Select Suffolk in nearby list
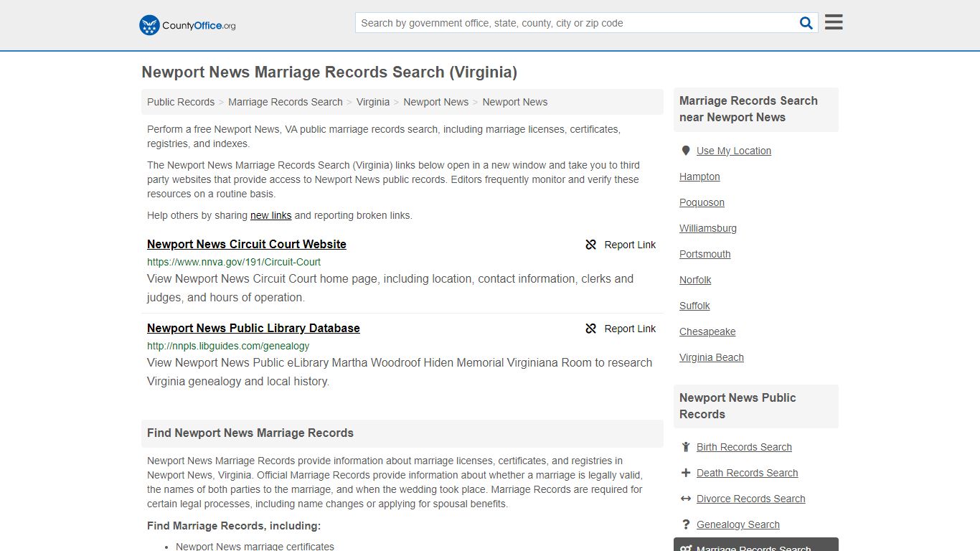Image resolution: width=980 pixels, height=551 pixels. (x=694, y=306)
